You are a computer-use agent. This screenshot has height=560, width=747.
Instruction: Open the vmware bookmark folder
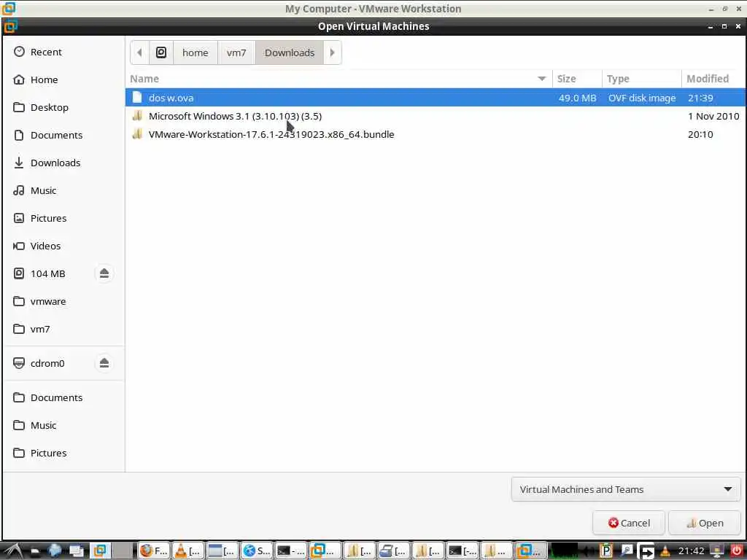click(47, 301)
